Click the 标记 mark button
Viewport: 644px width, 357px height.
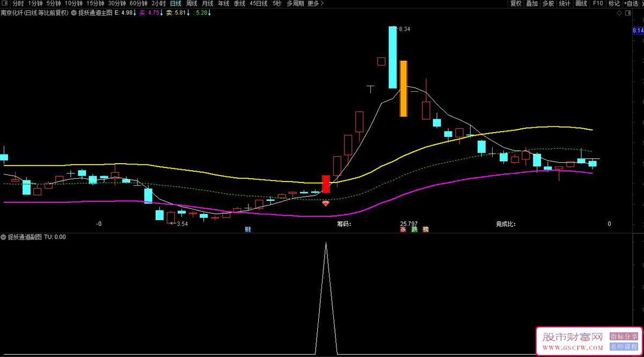[614, 3]
